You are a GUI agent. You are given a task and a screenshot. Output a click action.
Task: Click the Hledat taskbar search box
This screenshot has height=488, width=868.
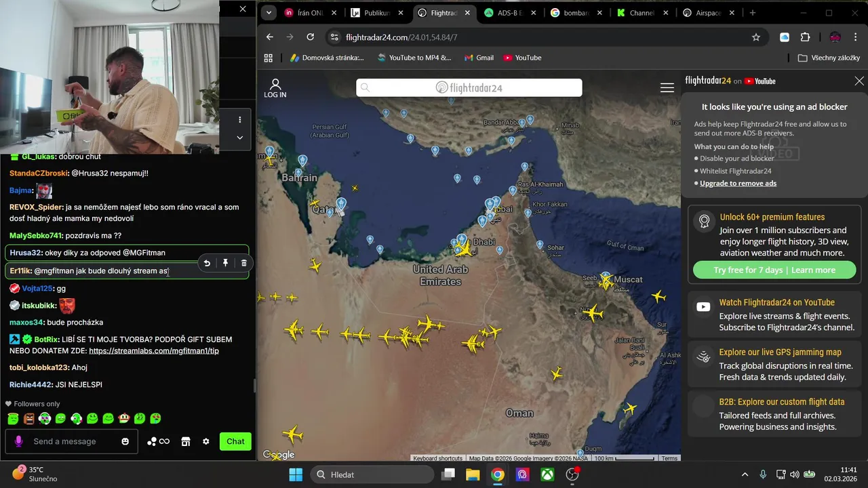[372, 474]
